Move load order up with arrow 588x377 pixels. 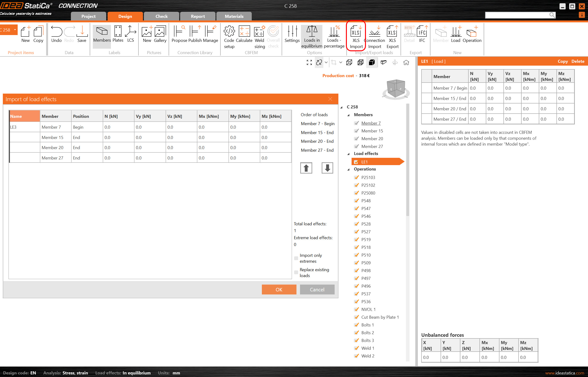(306, 168)
